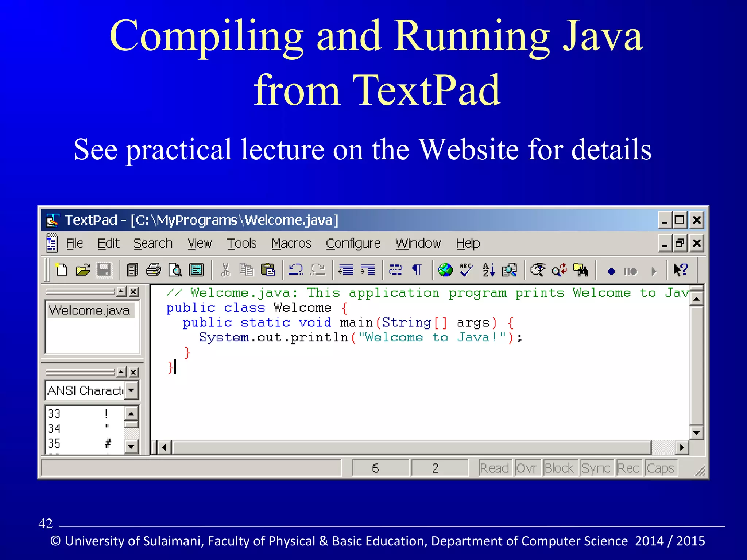Click character list scroll down arrow
Screen dimensions: 747x560
[x=131, y=446]
